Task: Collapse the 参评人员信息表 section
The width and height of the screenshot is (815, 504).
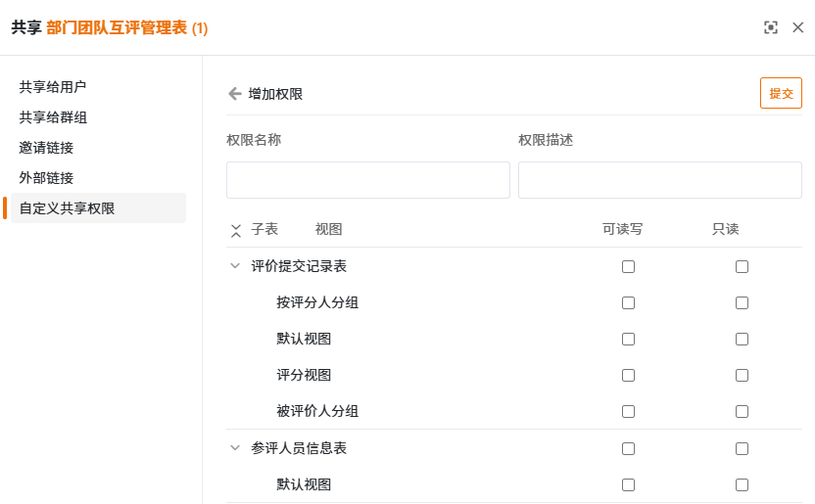Action: pos(235,448)
